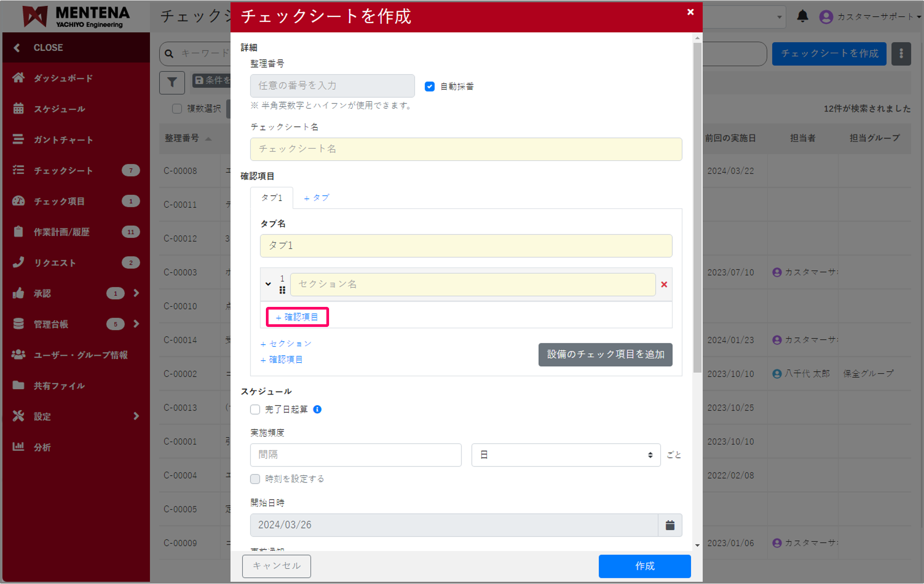Open the スケジュール view

[60, 109]
